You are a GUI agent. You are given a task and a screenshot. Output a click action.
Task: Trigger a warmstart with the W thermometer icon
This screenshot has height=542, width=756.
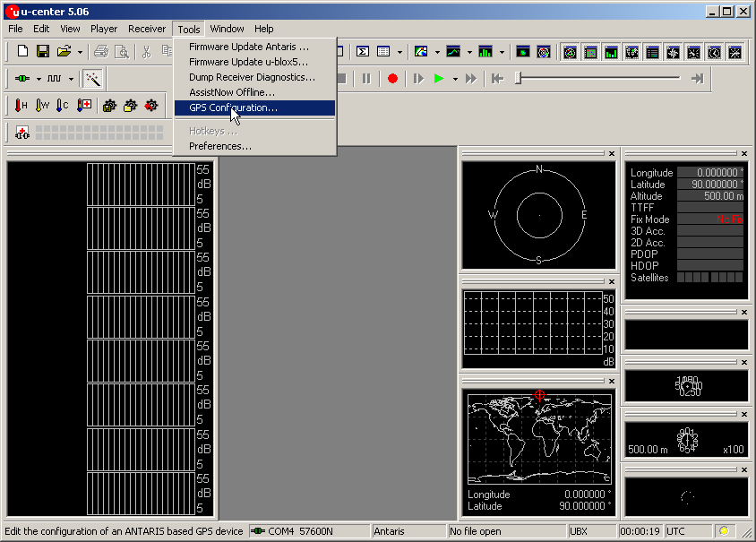[42, 105]
